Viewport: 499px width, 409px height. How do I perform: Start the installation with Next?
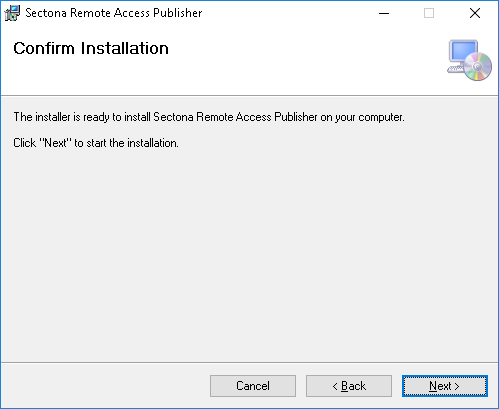pyautogui.click(x=445, y=386)
